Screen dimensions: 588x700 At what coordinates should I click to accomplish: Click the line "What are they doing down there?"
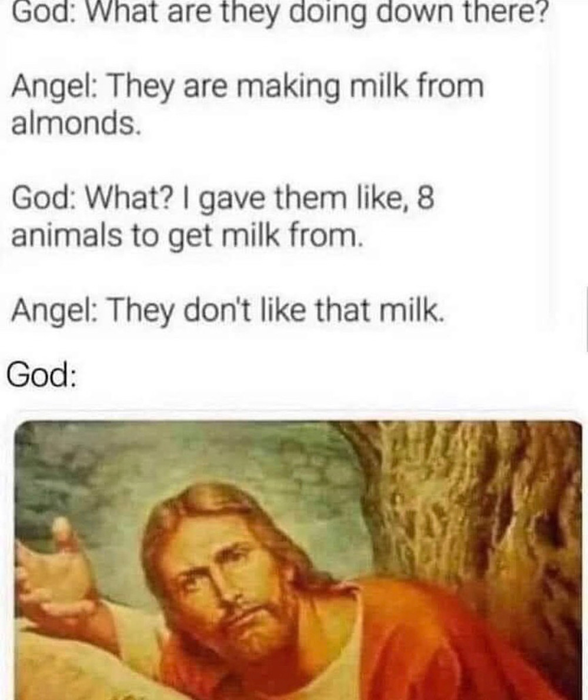(x=316, y=12)
